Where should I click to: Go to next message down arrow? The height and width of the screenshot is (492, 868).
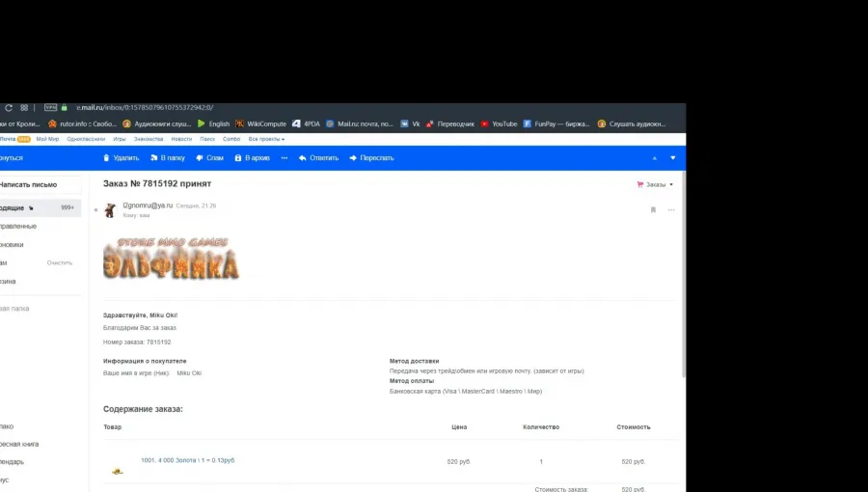point(673,158)
